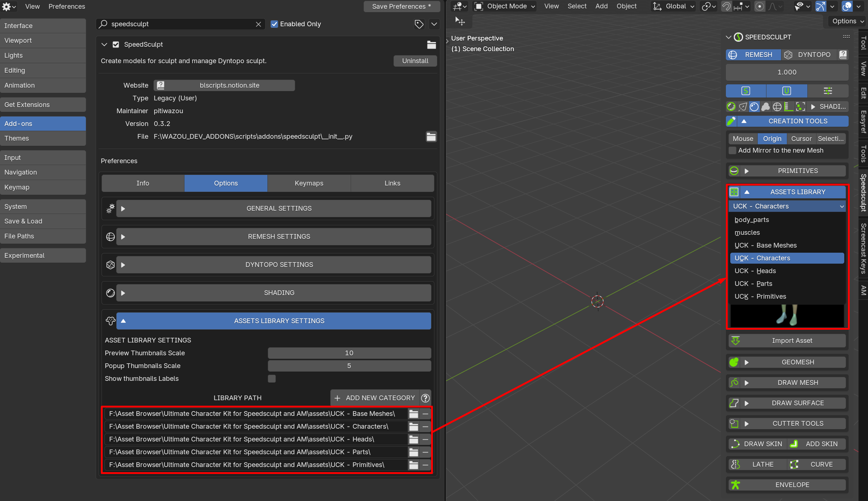
Task: Enable Show thumbnails Labels checkbox
Action: (272, 379)
